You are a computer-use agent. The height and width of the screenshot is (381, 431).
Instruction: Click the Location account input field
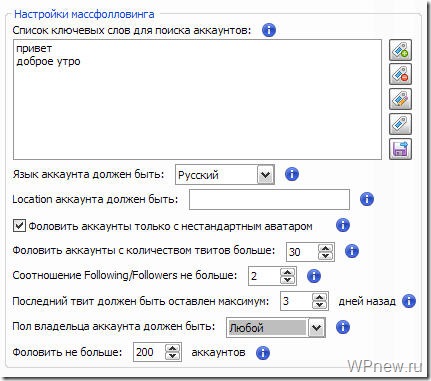[x=269, y=199]
